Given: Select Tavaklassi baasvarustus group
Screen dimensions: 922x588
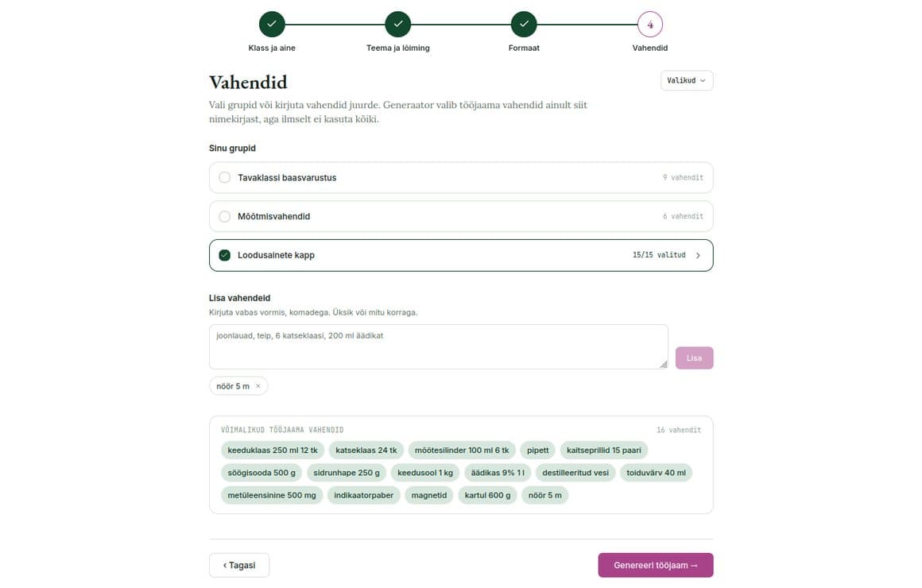Looking at the screenshot, I should (461, 177).
